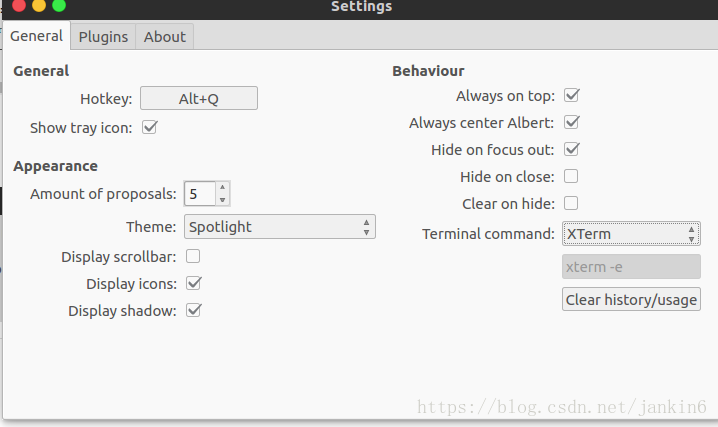Screen dimensions: 718x427
Task: Enable Clear on hide checkbox
Action: 571,203
